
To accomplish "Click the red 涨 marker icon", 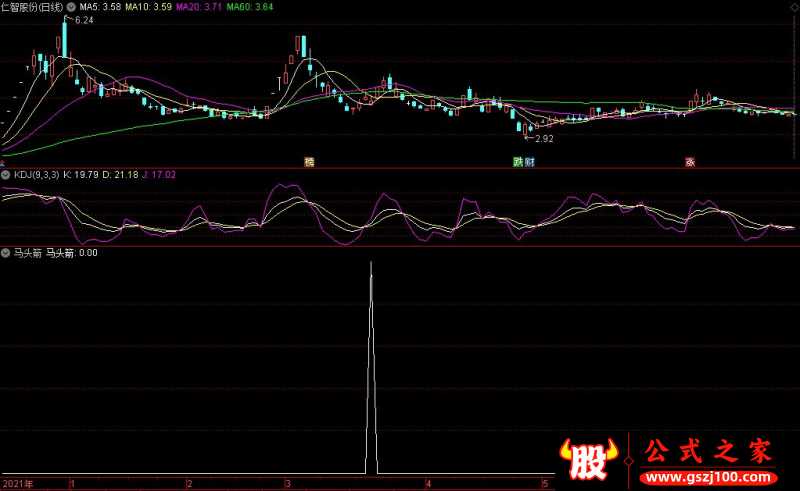I will [690, 161].
